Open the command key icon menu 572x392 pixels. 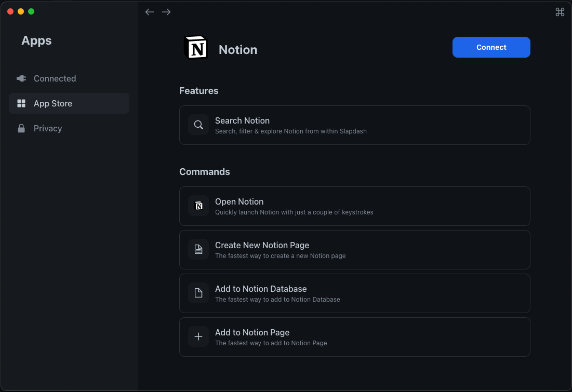click(560, 12)
